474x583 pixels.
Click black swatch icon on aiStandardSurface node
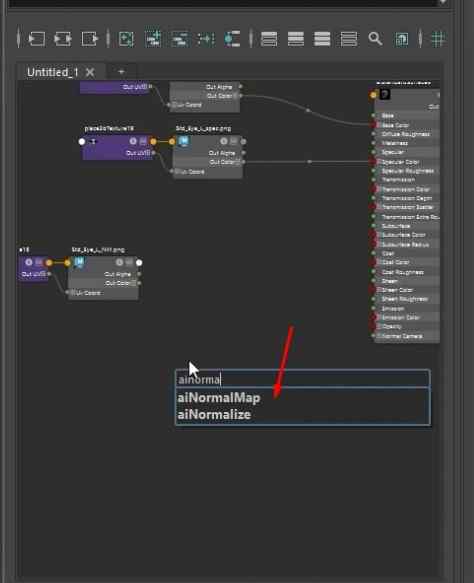pyautogui.click(x=385, y=94)
